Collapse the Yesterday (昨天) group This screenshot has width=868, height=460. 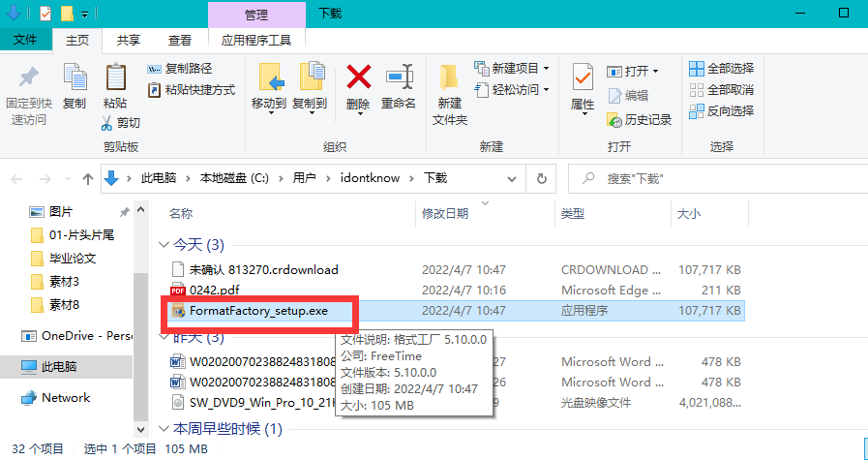click(164, 338)
